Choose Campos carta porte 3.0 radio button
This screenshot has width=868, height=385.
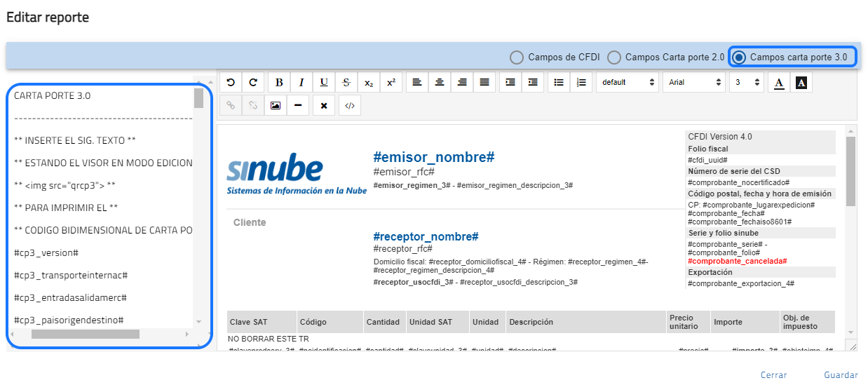coord(739,58)
